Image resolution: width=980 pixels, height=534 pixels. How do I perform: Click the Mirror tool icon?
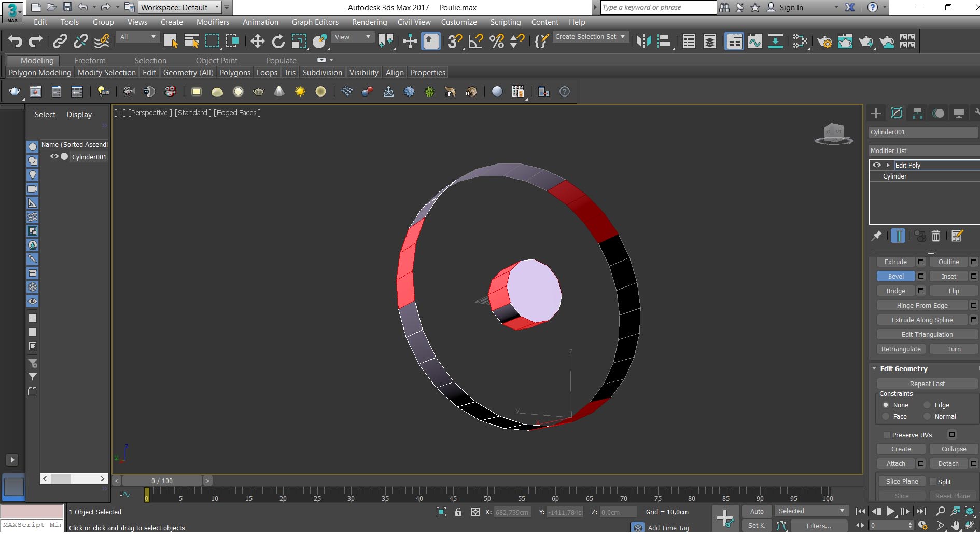pyautogui.click(x=643, y=41)
